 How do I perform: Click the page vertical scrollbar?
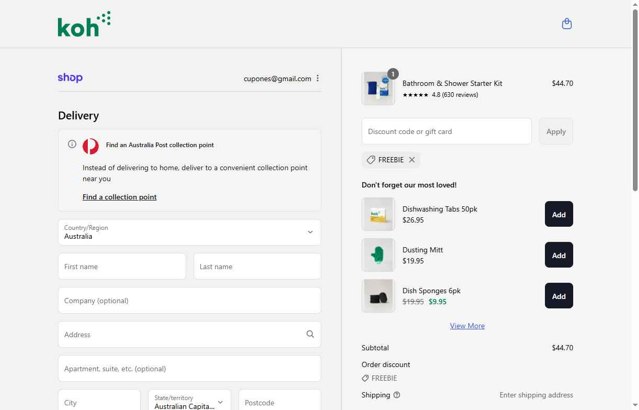point(635,100)
